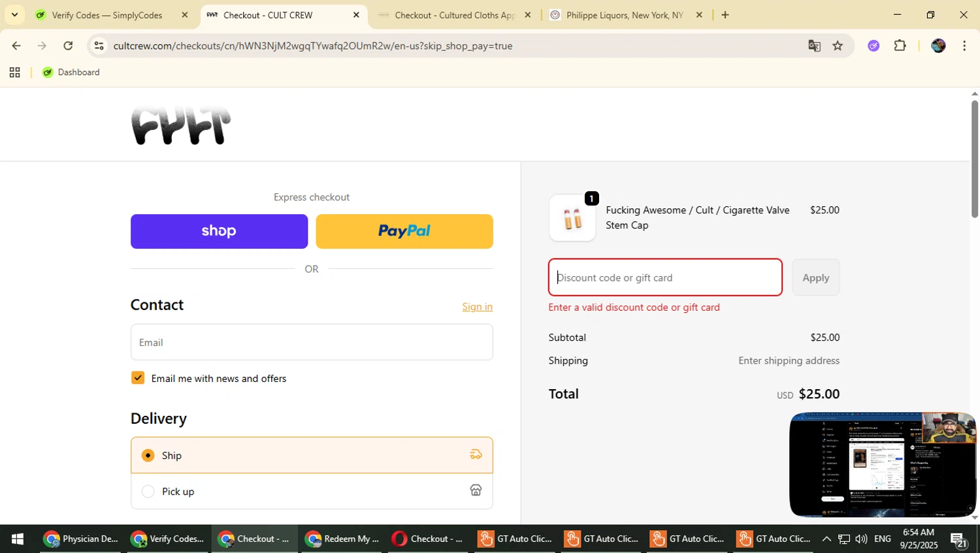Image resolution: width=980 pixels, height=553 pixels.
Task: Open the network icon in system tray
Action: pyautogui.click(x=844, y=539)
